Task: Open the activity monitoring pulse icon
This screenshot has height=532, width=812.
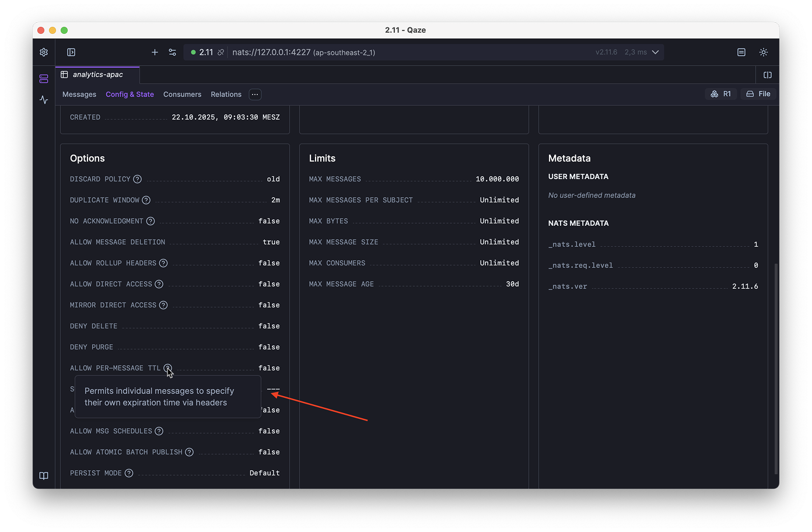Action: coord(43,100)
